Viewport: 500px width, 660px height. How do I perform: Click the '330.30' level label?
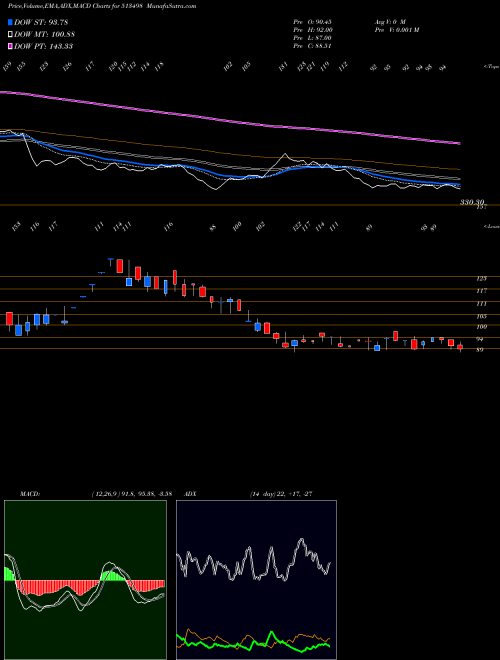(x=473, y=202)
